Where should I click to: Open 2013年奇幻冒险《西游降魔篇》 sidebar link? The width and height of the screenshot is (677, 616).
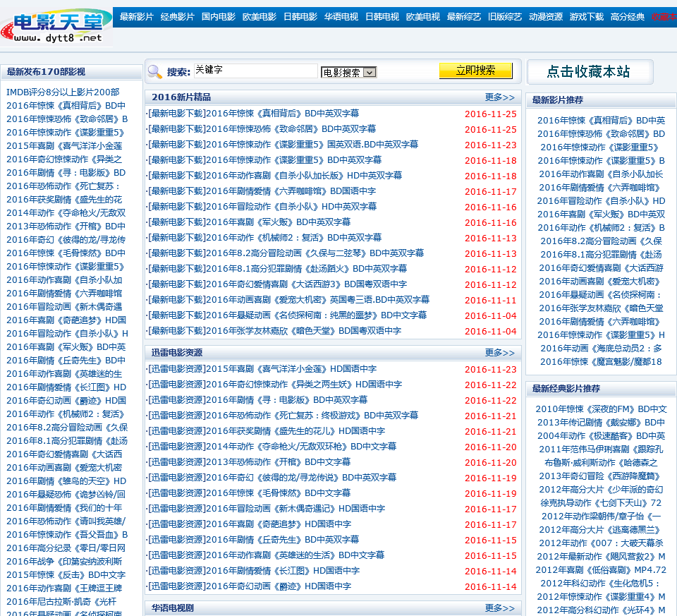601,476
